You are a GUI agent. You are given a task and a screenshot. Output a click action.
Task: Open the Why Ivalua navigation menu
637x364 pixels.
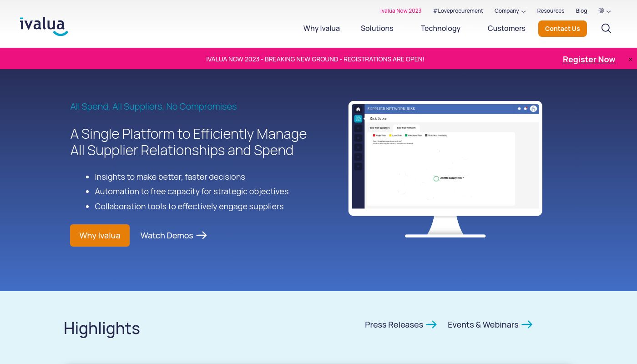[322, 28]
